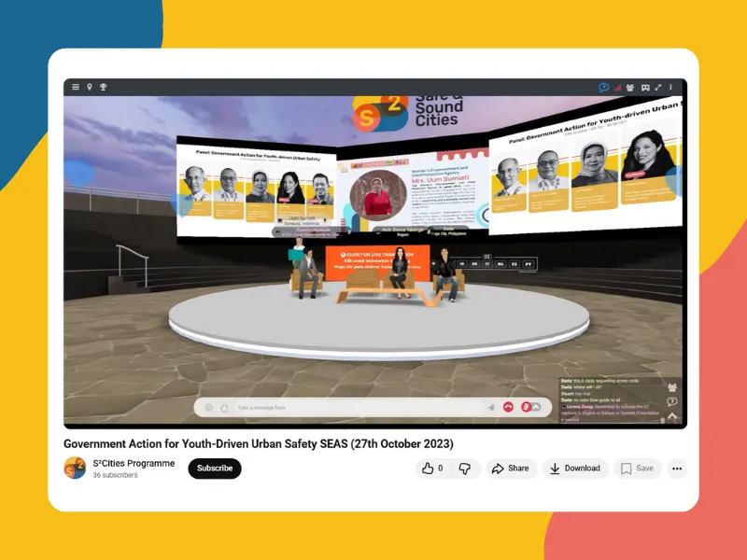747x560 pixels.
Task: Focus the 'Type a message here' field
Action: (359, 408)
